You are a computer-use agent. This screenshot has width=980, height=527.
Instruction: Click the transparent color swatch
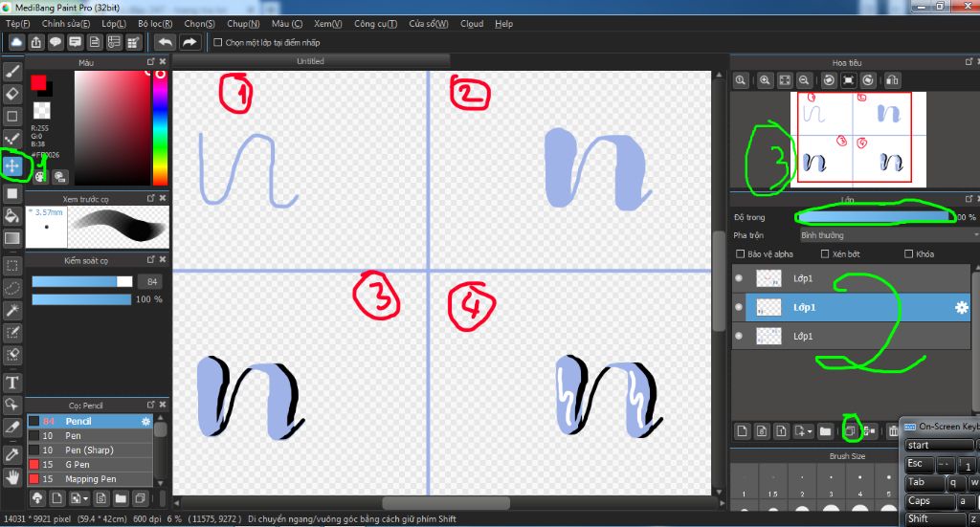pyautogui.click(x=41, y=110)
